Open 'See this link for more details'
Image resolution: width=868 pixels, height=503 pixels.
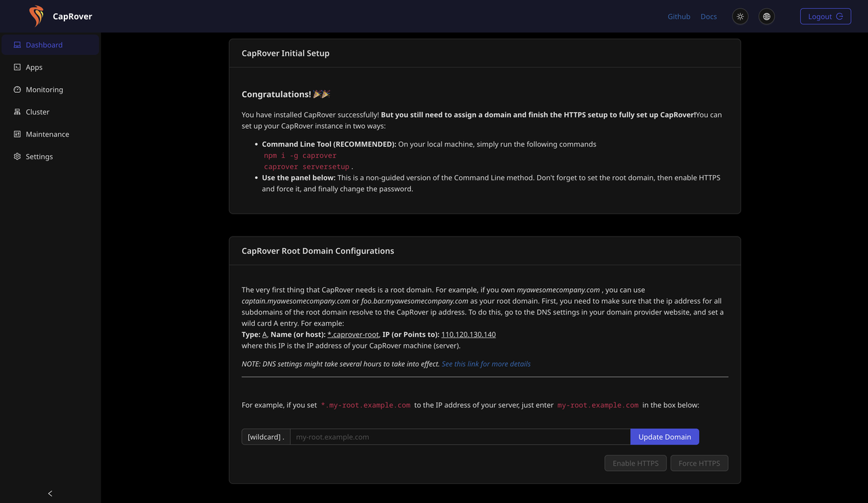(x=486, y=363)
